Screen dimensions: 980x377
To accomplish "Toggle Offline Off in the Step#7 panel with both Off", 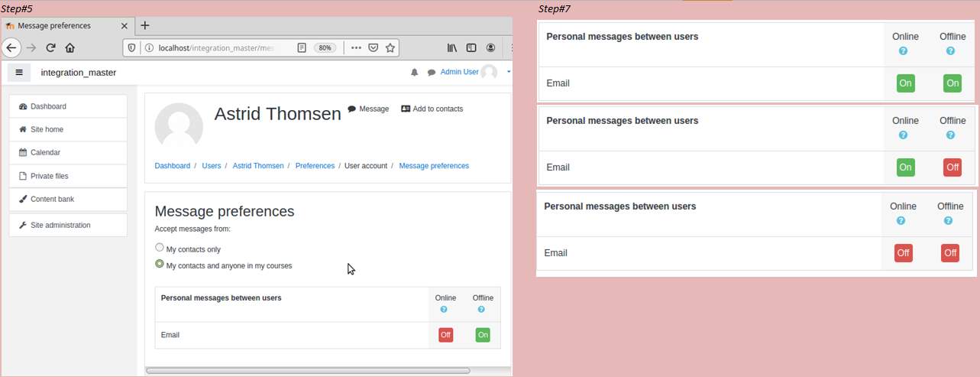I will point(950,253).
